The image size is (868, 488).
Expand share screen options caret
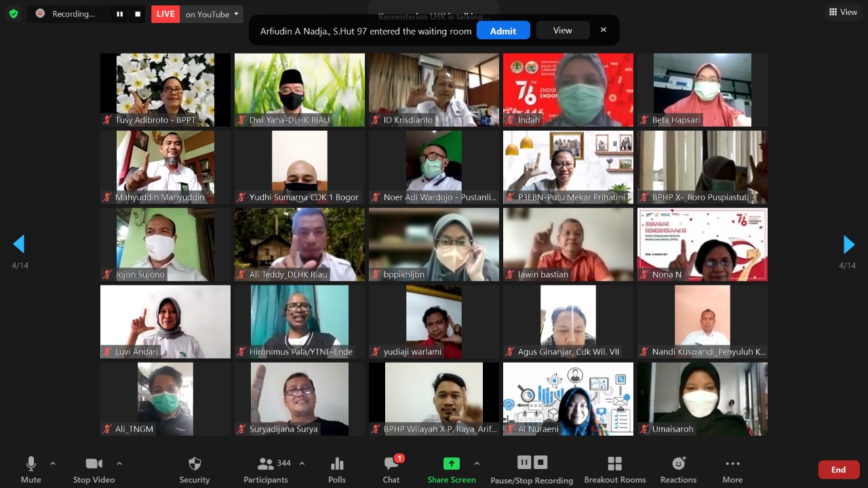click(x=477, y=464)
